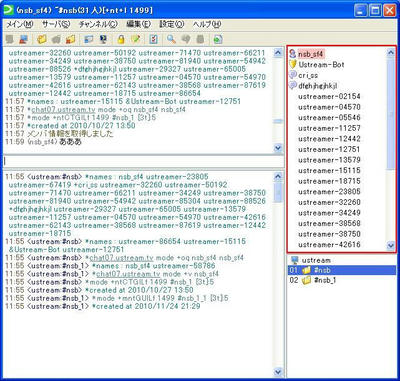Click the checklist clipboard icon
The image size is (400, 381).
(x=153, y=39)
